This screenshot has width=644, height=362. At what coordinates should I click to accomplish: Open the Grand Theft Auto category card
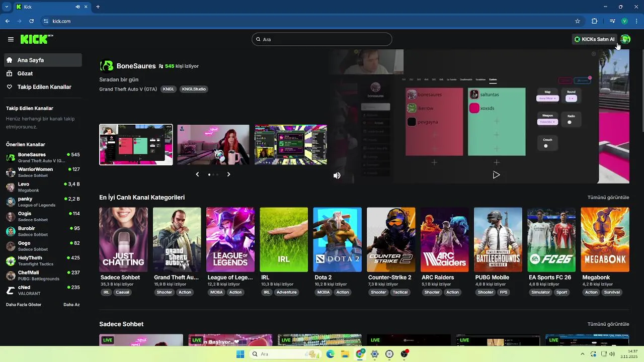click(x=177, y=240)
